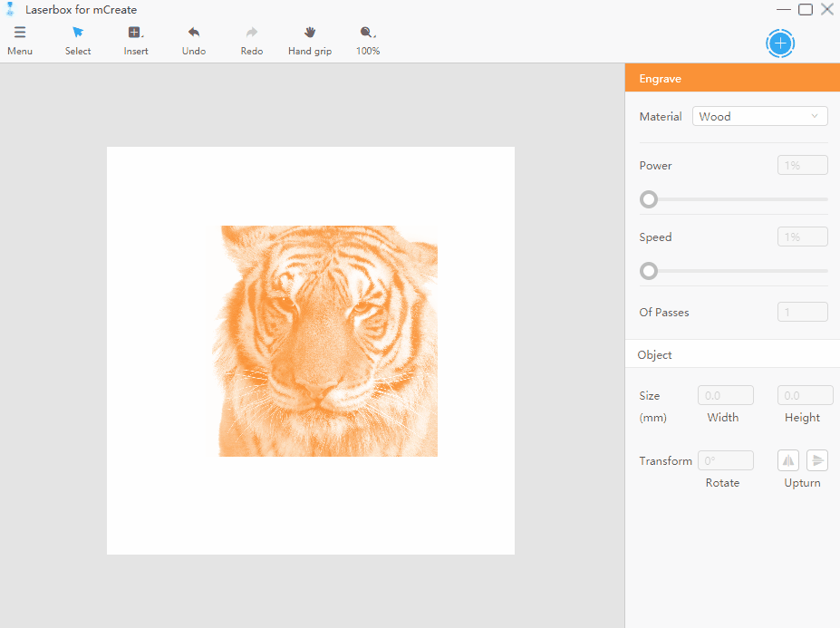Flip the object vertically with the Upturn icon
840x628 pixels.
click(x=817, y=460)
